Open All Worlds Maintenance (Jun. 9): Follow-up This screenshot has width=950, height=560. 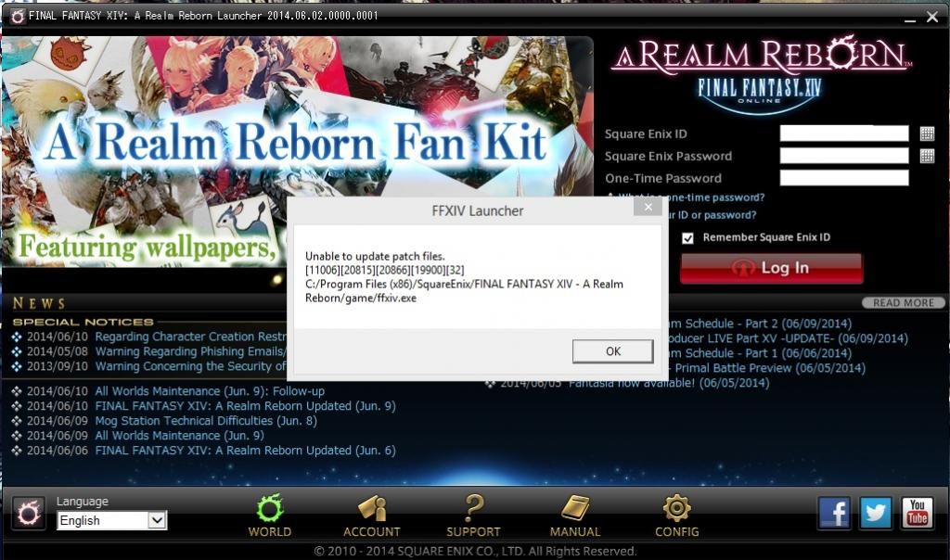tap(210, 391)
